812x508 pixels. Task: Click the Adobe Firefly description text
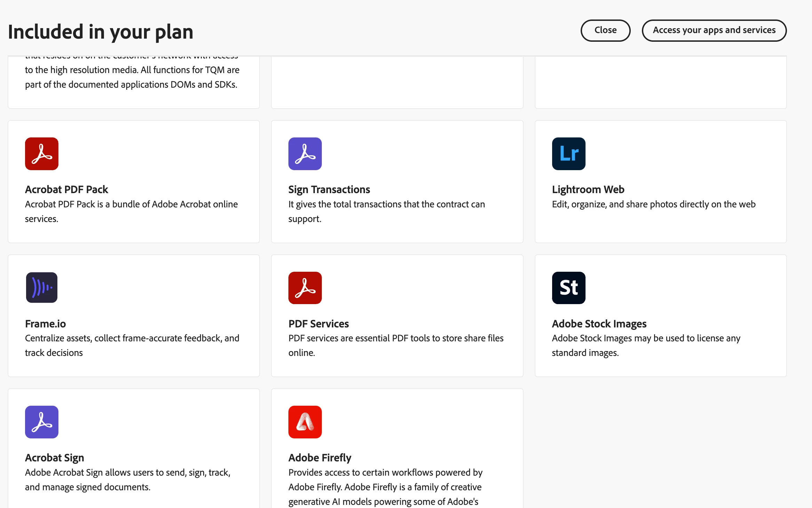pyautogui.click(x=385, y=487)
